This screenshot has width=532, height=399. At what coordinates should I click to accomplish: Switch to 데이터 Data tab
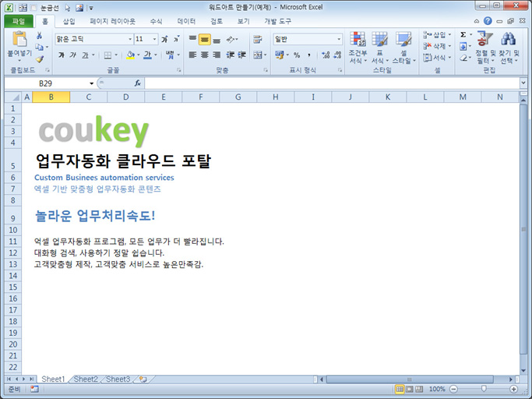(186, 21)
